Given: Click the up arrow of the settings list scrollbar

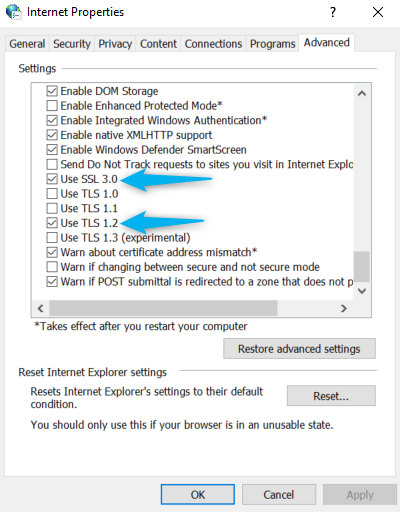Looking at the screenshot, I should tap(362, 94).
